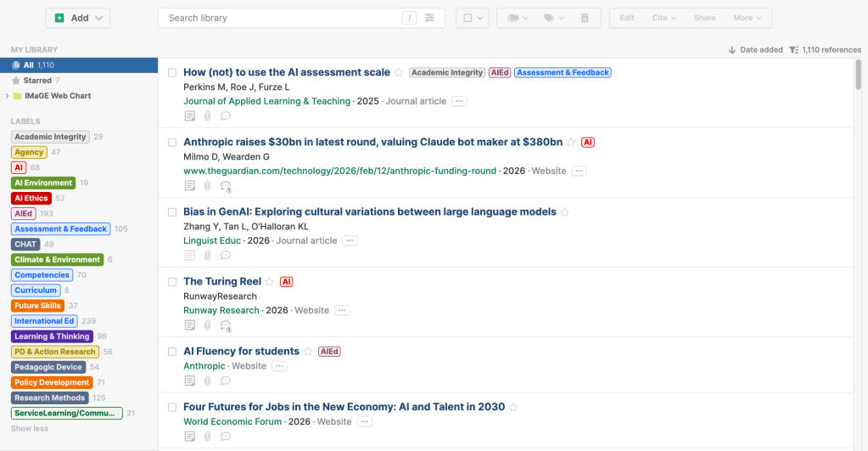Tick checkbox for AI Fluency for students

click(172, 352)
